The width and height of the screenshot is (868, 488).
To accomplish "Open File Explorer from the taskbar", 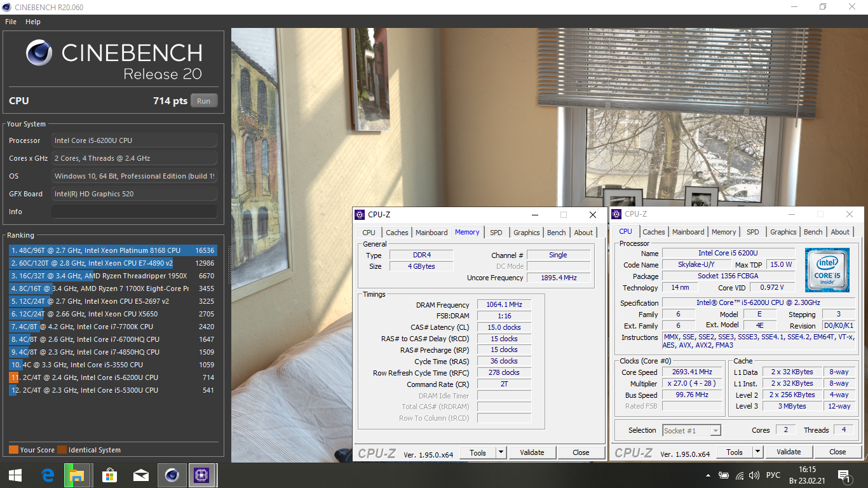I will 78,475.
